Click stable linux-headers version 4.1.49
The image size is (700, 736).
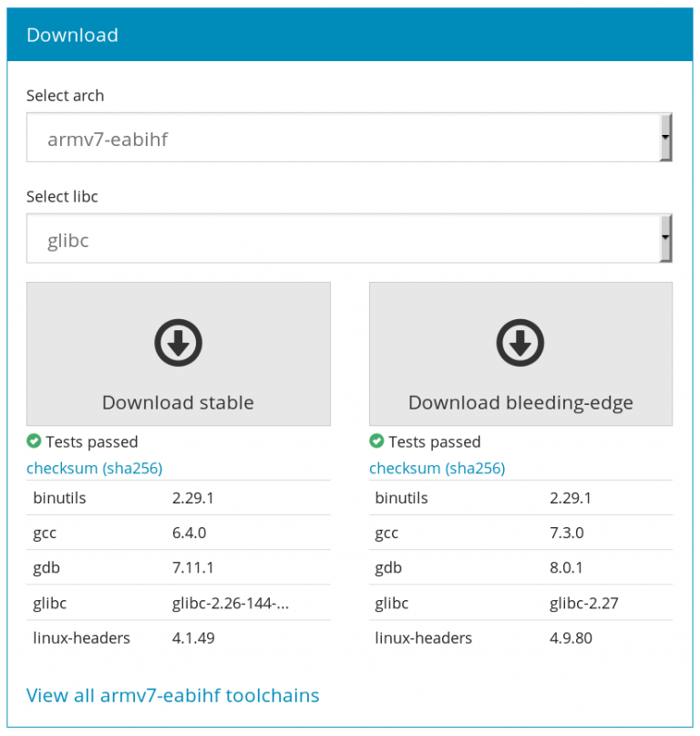click(193, 638)
